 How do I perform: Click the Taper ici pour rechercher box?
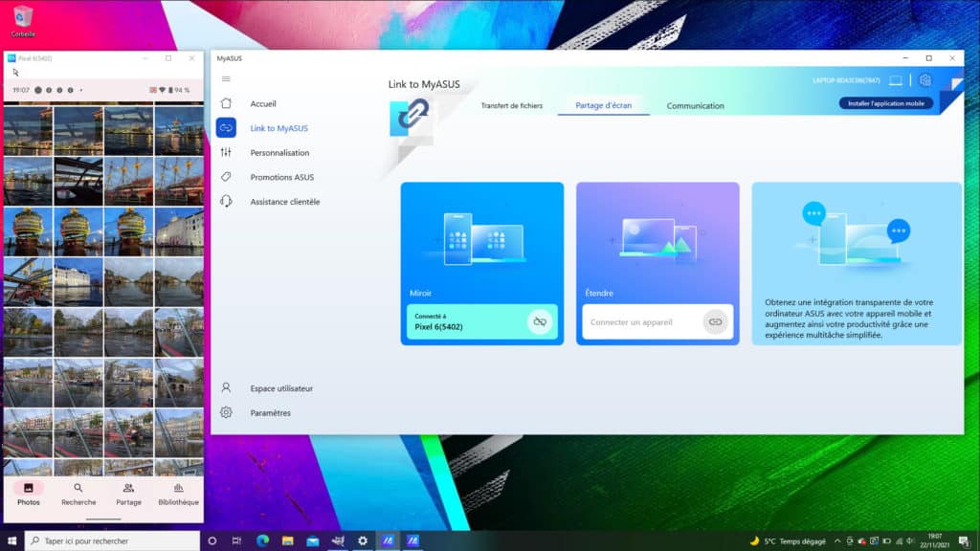tap(112, 541)
